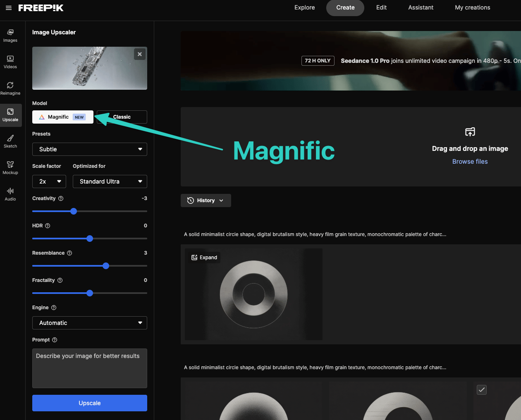521x420 pixels.
Task: Open the Mockup tool in sidebar
Action: pos(10,168)
